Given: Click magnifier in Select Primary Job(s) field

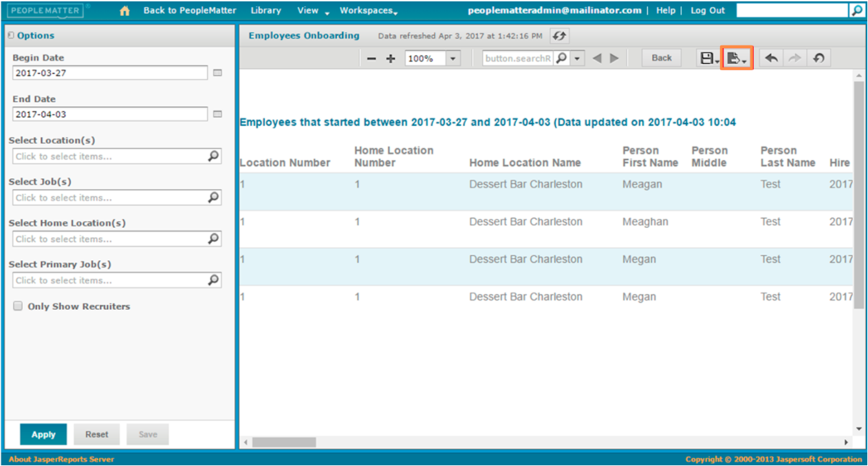Looking at the screenshot, I should coord(214,280).
